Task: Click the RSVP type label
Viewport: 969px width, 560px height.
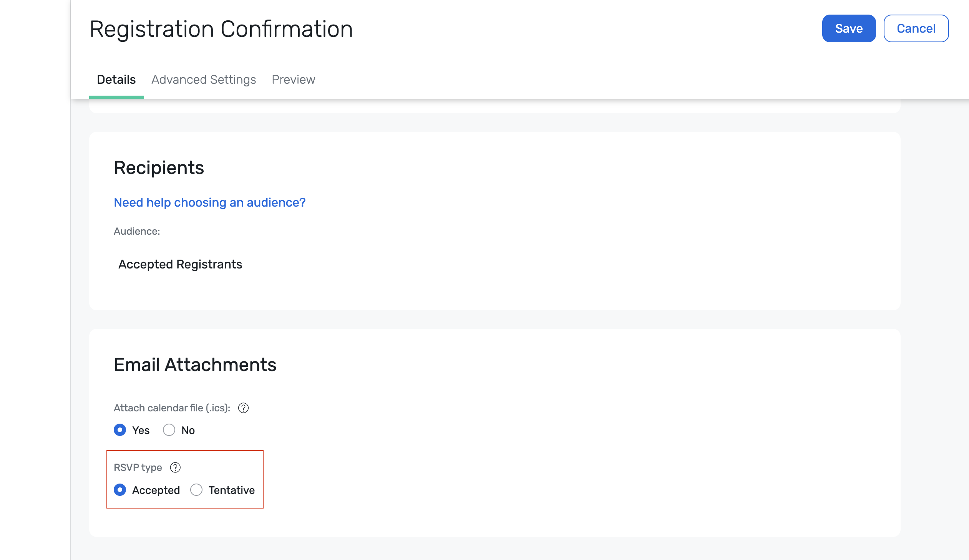Action: 138,467
